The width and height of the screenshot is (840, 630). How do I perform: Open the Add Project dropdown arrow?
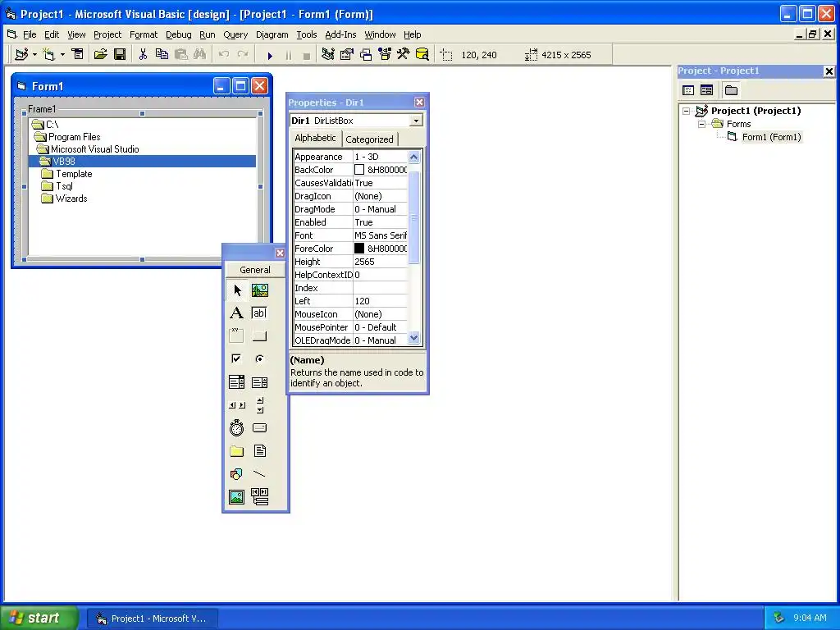pos(34,55)
